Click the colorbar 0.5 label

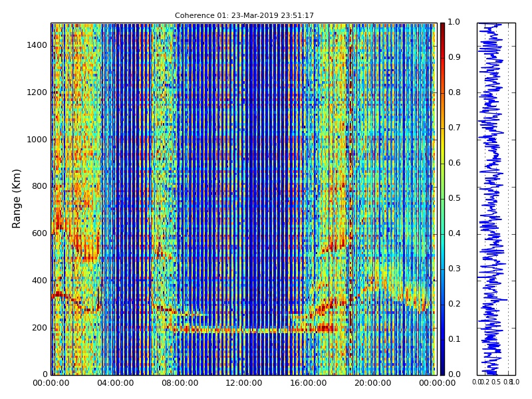point(454,198)
